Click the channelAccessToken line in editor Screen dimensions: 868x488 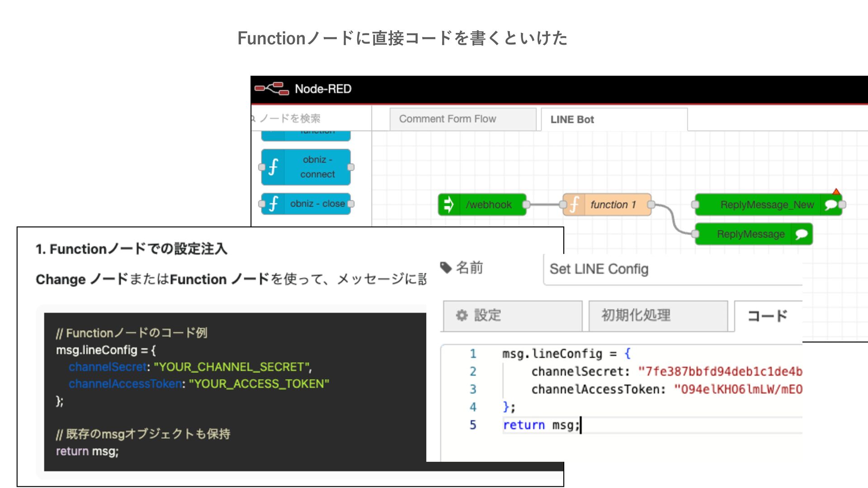pos(666,389)
